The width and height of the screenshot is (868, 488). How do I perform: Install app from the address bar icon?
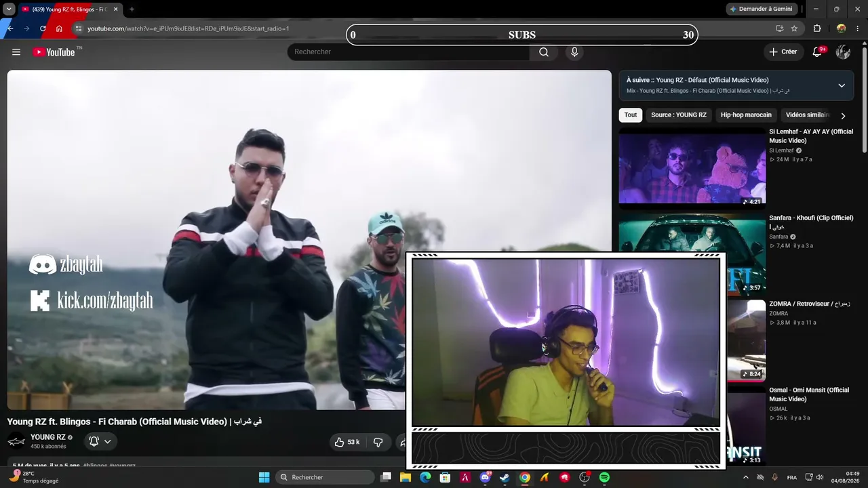tap(779, 28)
